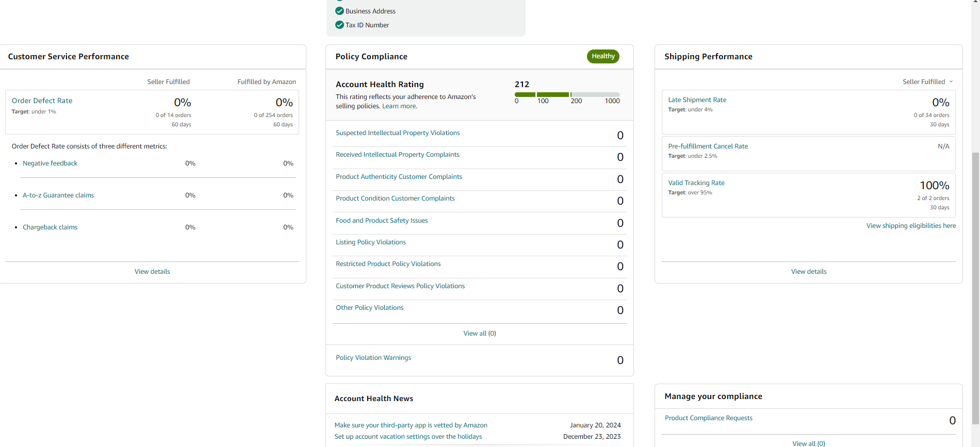Image resolution: width=980 pixels, height=447 pixels.
Task: Open Chargeback claims link
Action: (x=50, y=227)
